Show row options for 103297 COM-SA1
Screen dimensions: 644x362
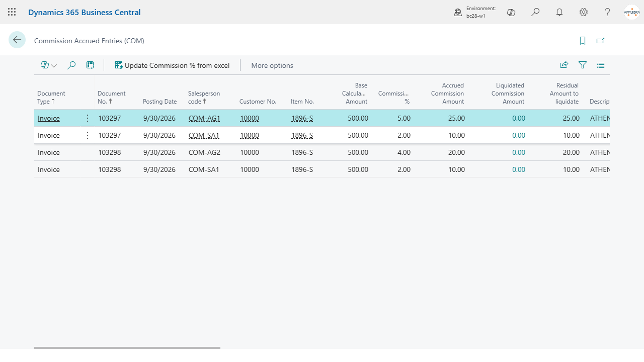[88, 135]
